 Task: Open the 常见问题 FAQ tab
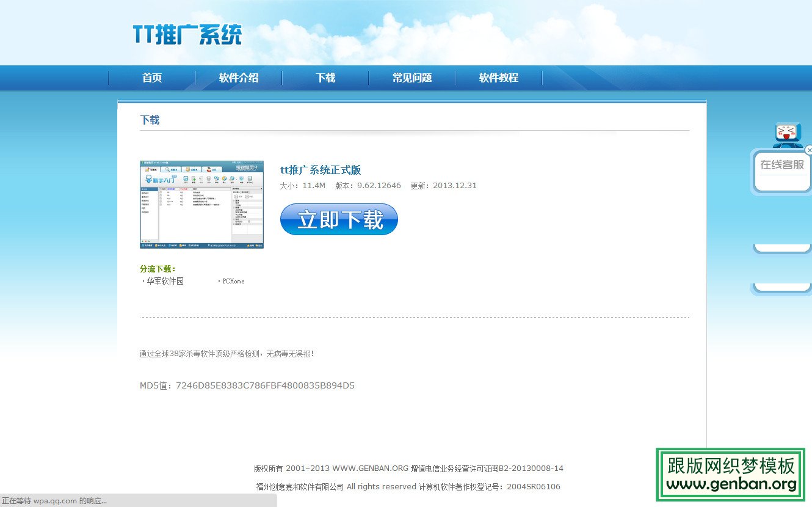pos(411,78)
